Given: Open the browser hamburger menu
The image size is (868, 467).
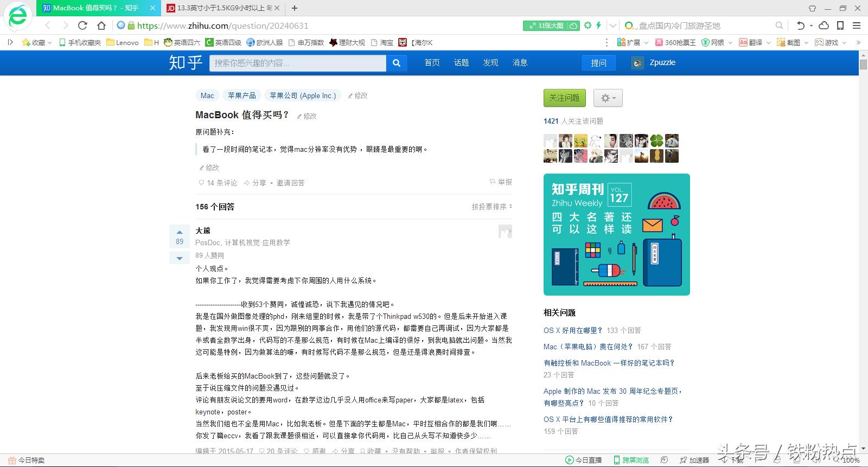Looking at the screenshot, I should click(x=857, y=25).
